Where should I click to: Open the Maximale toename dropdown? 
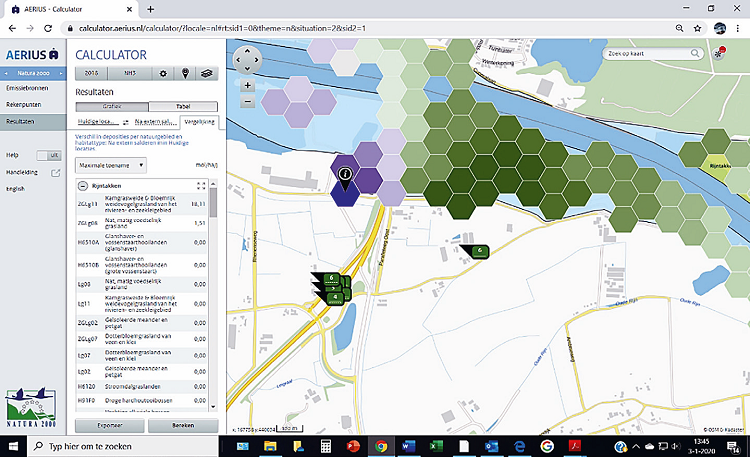point(113,164)
